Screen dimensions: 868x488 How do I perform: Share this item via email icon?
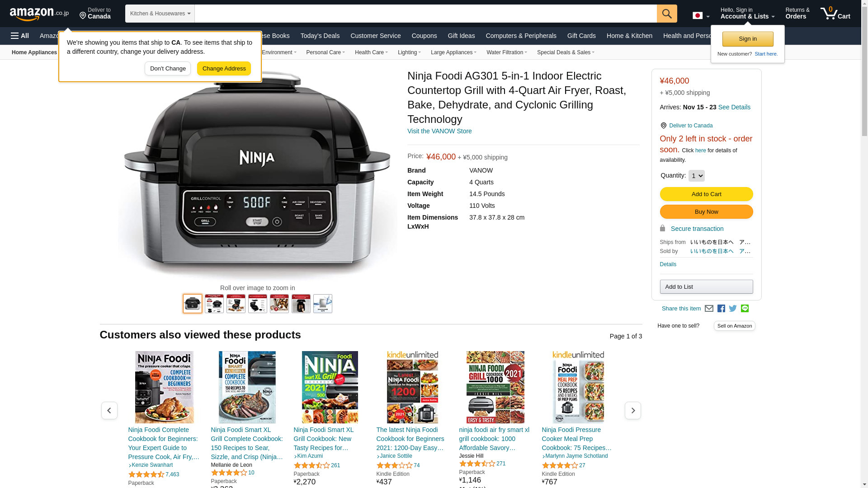pos(709,309)
